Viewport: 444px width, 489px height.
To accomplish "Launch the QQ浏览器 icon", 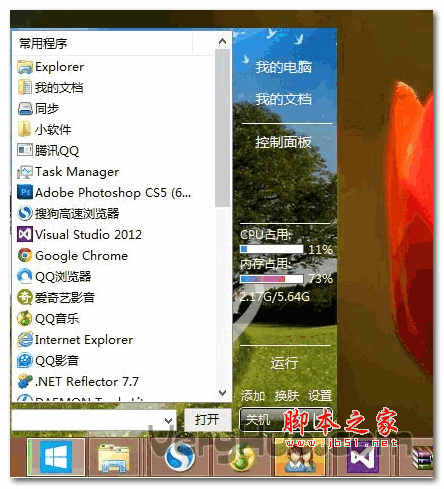I will [25, 276].
